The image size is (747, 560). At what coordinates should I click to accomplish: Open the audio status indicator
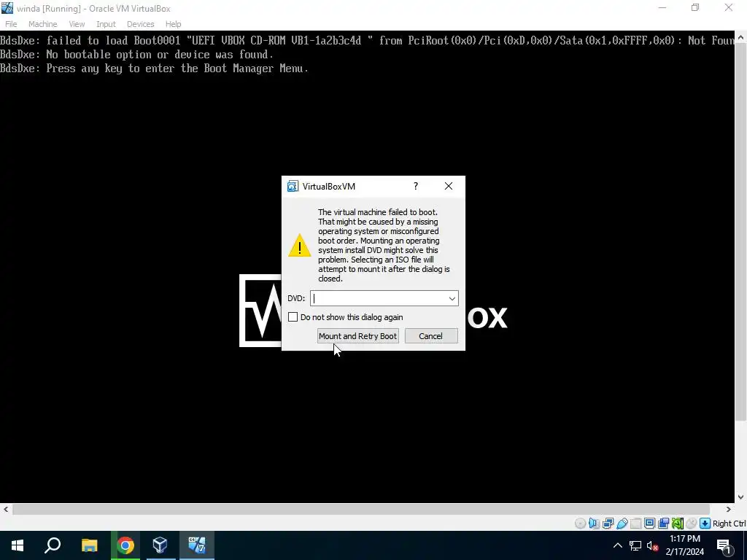(594, 524)
